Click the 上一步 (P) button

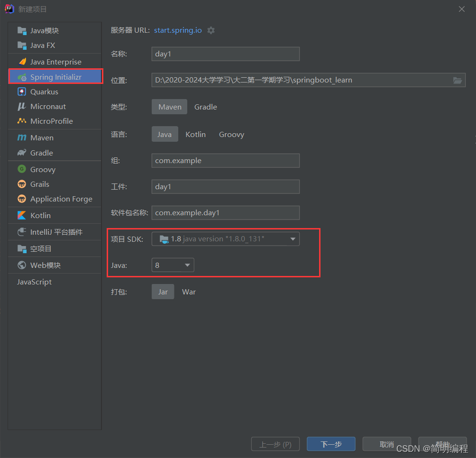point(275,444)
